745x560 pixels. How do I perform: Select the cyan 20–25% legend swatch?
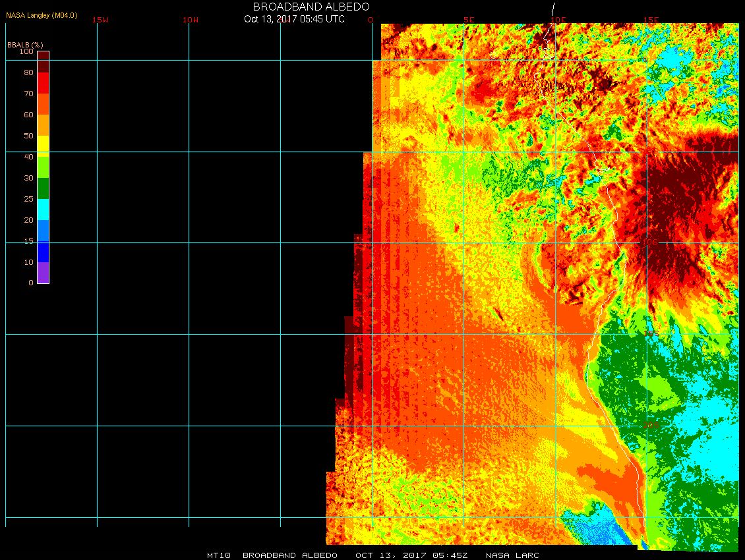43,210
